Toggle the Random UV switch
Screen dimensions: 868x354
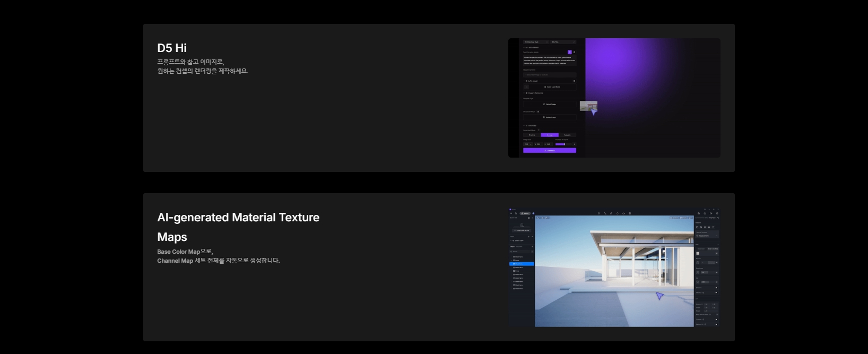coord(716,324)
